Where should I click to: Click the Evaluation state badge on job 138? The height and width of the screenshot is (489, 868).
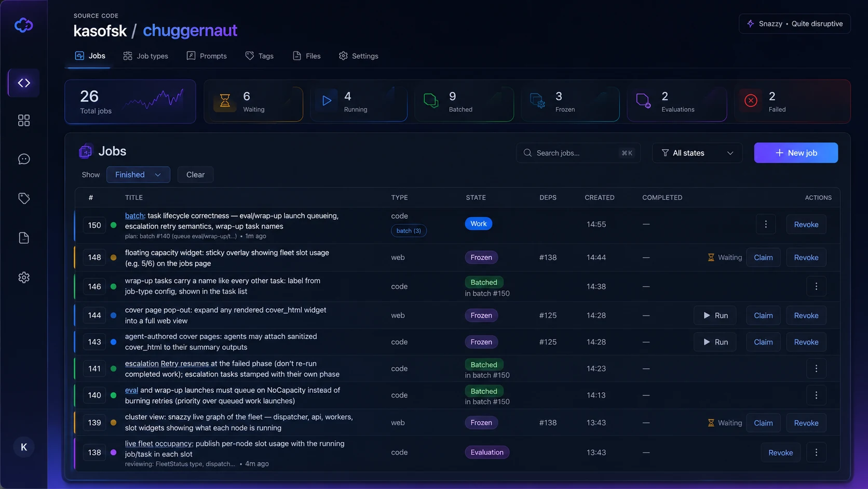click(487, 452)
